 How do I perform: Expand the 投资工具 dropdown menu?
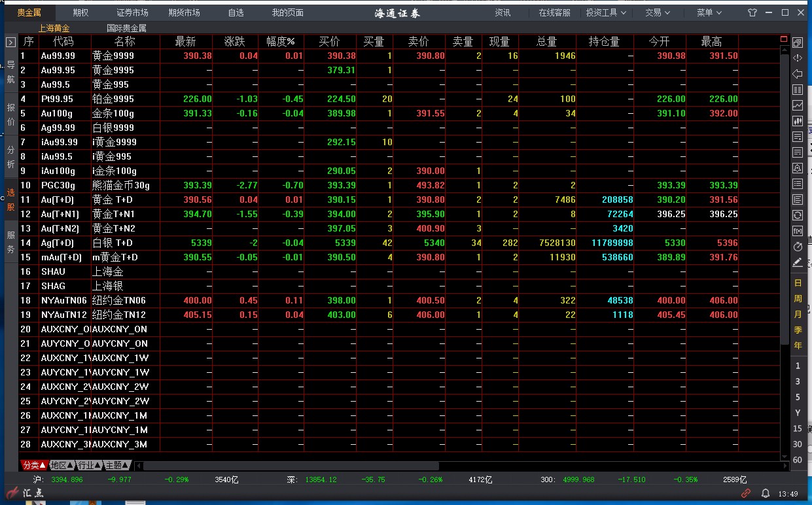point(606,12)
